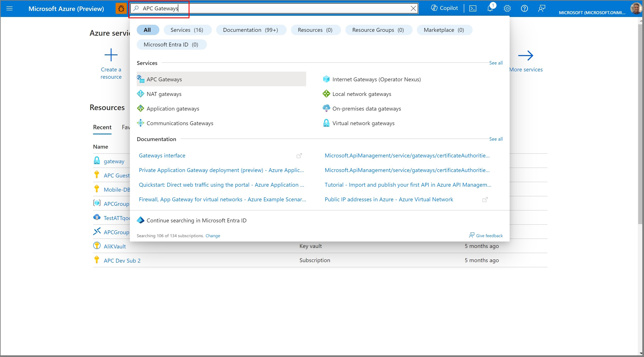Click See all next to Documentation
The image size is (644, 357).
(x=496, y=139)
